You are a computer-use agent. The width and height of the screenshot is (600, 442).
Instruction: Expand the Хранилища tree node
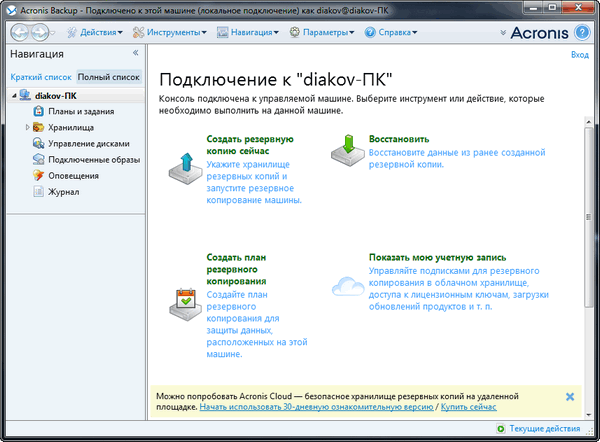[27, 127]
